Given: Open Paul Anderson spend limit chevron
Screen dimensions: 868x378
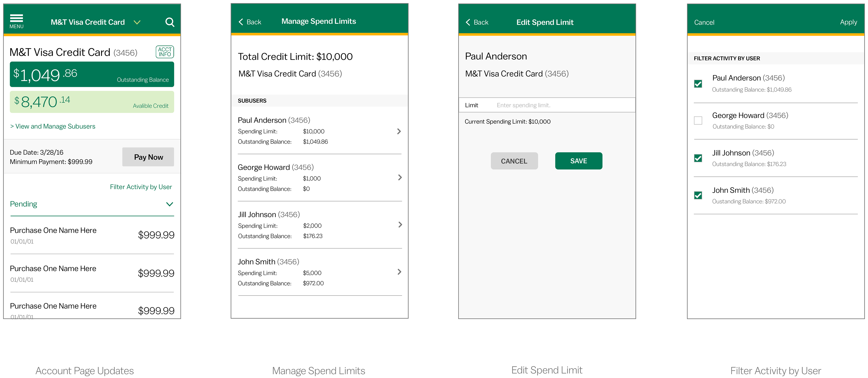Looking at the screenshot, I should coord(399,131).
